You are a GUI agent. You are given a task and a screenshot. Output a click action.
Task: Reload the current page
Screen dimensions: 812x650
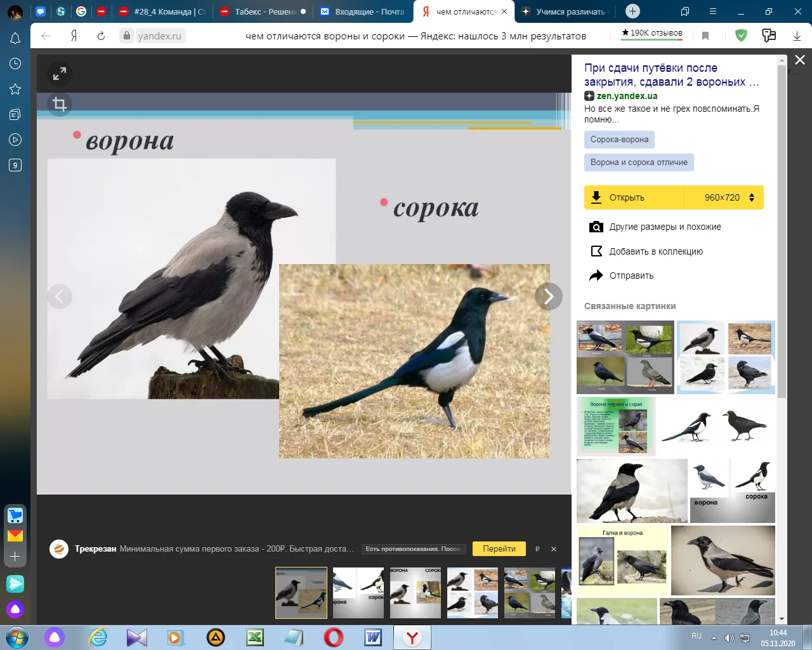coord(100,36)
